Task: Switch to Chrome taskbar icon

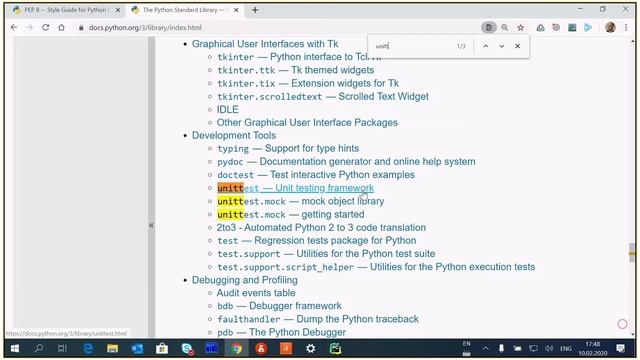Action: [236, 349]
